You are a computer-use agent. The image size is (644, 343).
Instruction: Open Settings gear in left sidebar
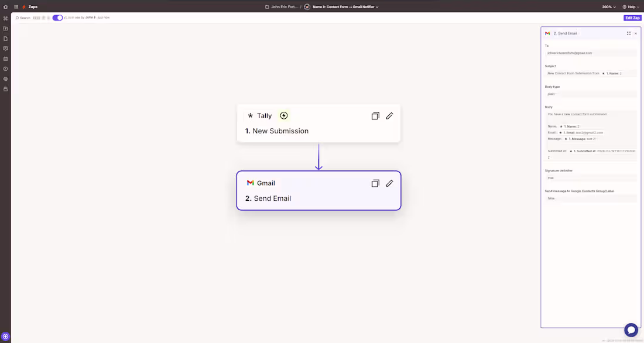point(5,78)
